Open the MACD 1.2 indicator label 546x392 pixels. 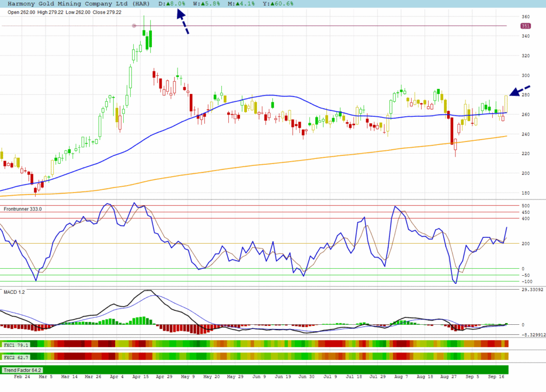click(14, 292)
